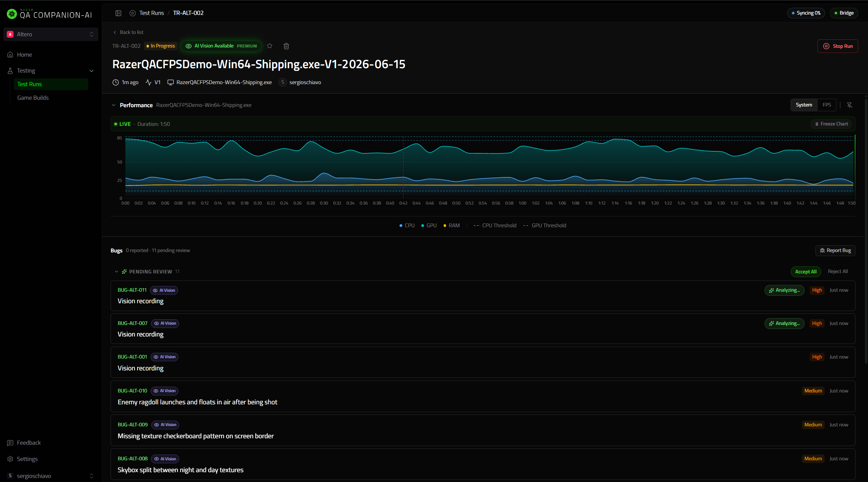This screenshot has height=482, width=868.
Task: Toggle RAM series in chart legend
Action: pos(451,226)
